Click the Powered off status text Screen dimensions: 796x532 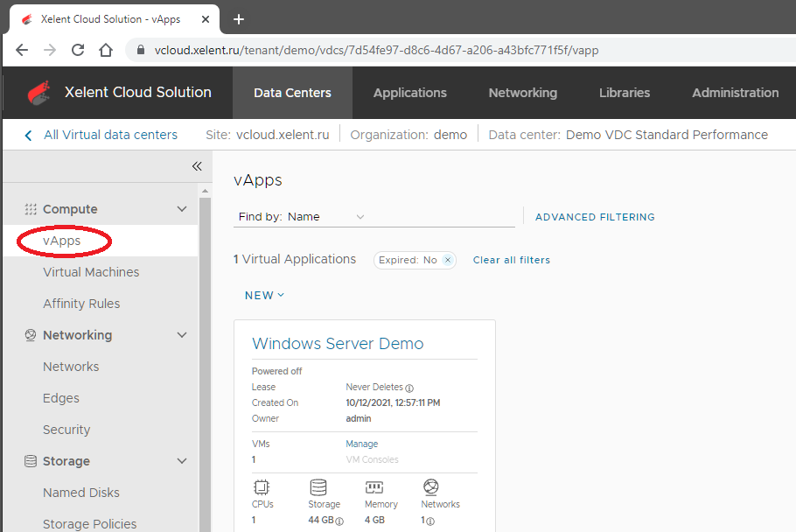(276, 371)
